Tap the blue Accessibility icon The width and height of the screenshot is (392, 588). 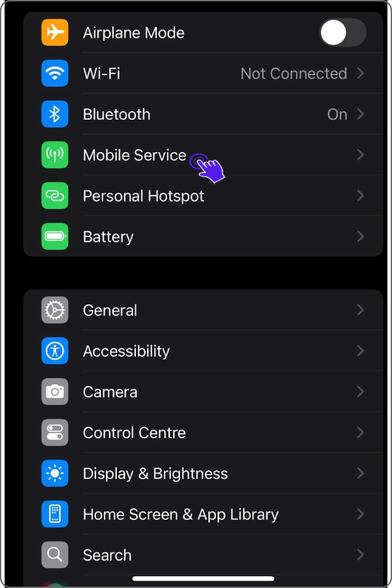(55, 351)
